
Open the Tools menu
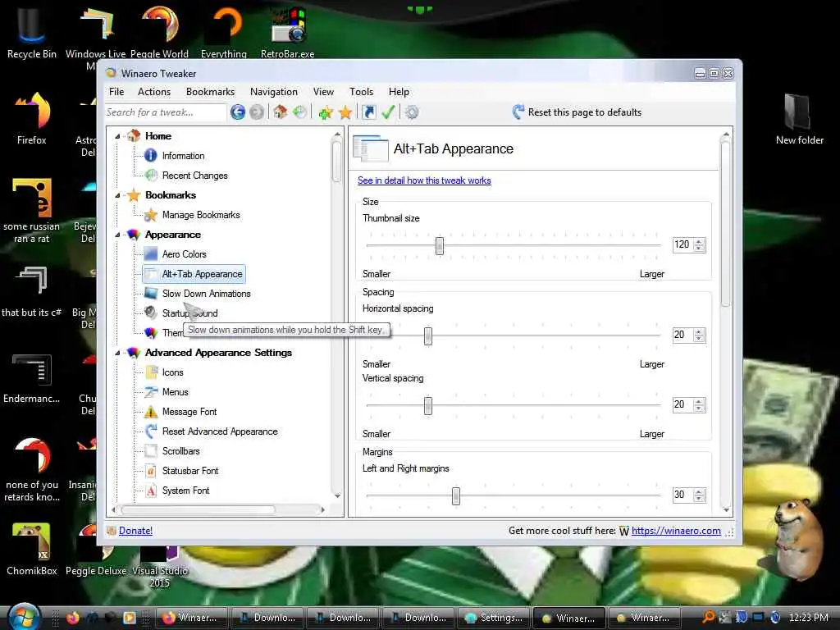(x=362, y=92)
